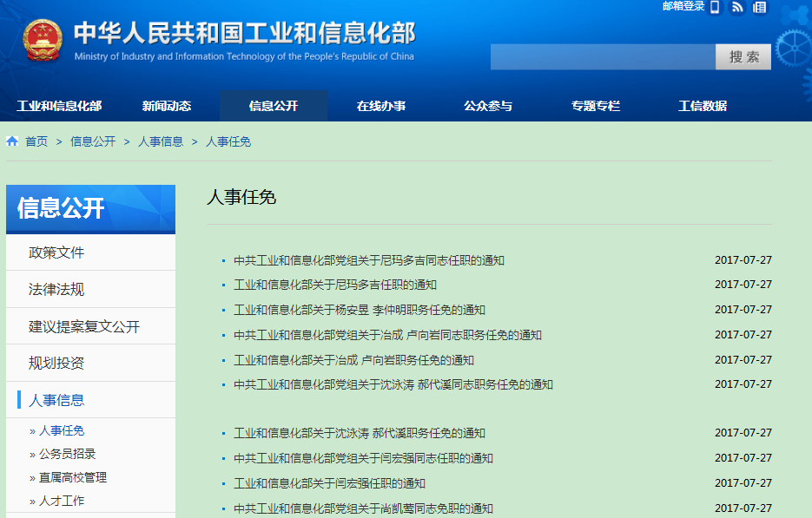Open 工业和信息化部关于尼玛多吉任职的通知

pyautogui.click(x=335, y=285)
